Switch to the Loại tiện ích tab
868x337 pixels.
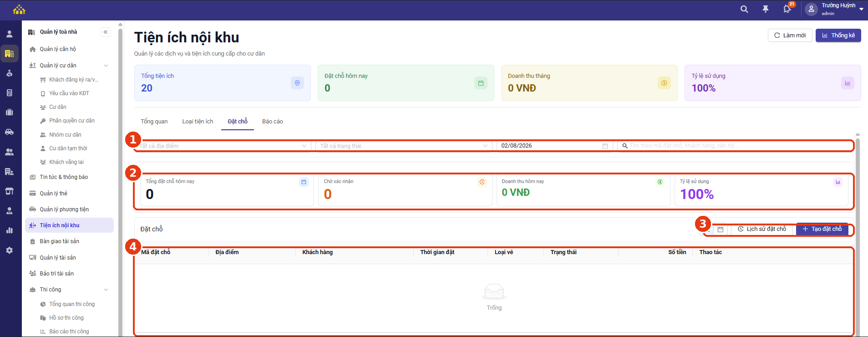pos(198,122)
